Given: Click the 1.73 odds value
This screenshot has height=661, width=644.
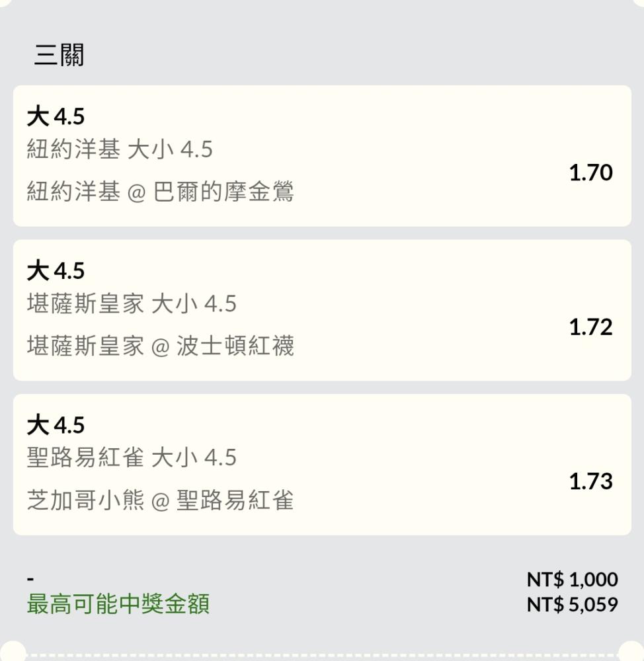Looking at the screenshot, I should click(x=590, y=481).
